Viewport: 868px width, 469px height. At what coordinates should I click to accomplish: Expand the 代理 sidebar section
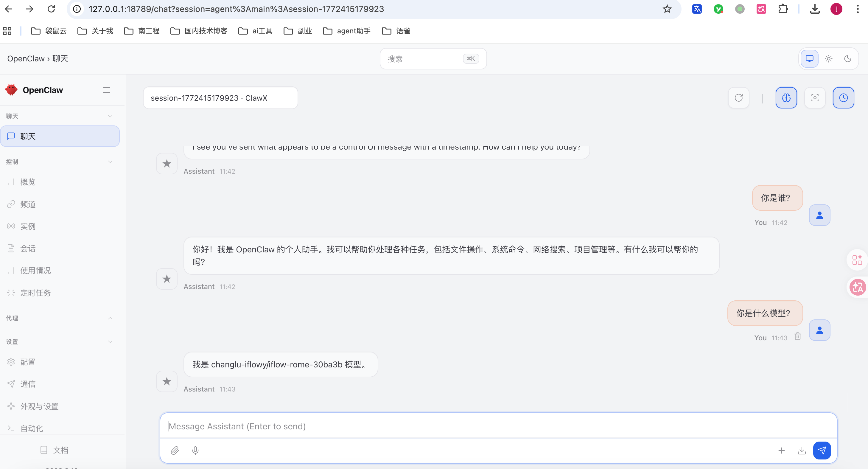110,318
